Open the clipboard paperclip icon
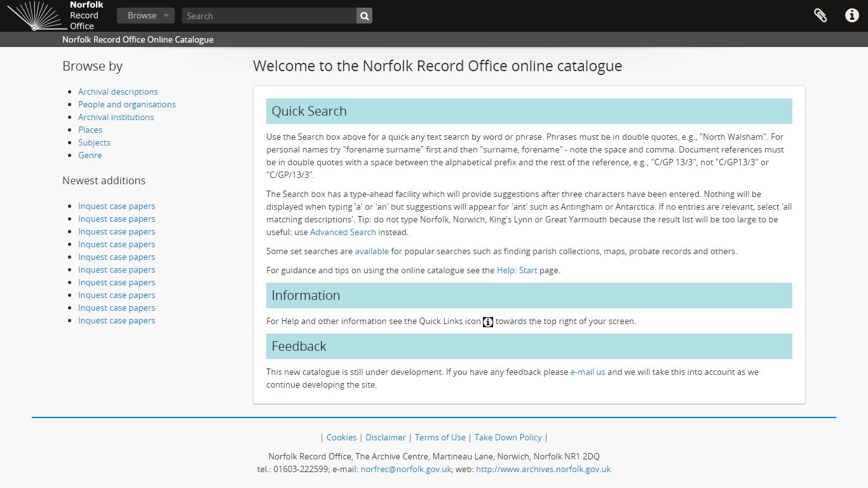Screen dimensions: 868x488 (820, 16)
